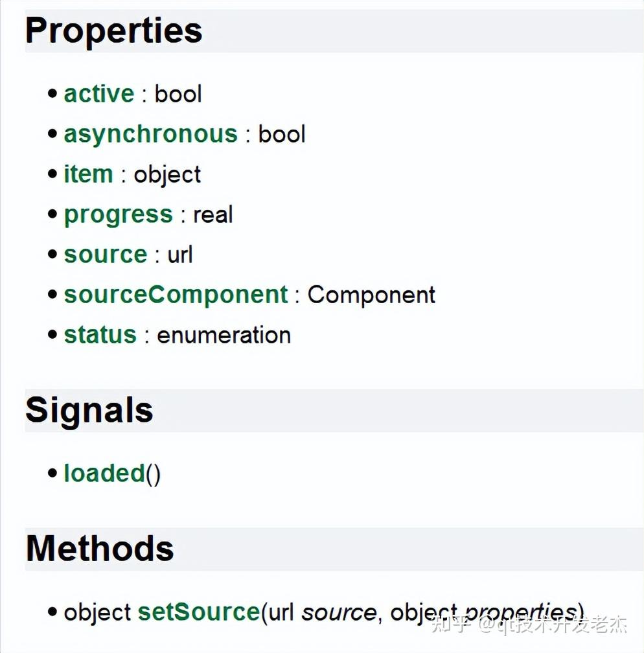Follow the setSource method link
Image resolution: width=644 pixels, height=653 pixels.
tap(199, 612)
